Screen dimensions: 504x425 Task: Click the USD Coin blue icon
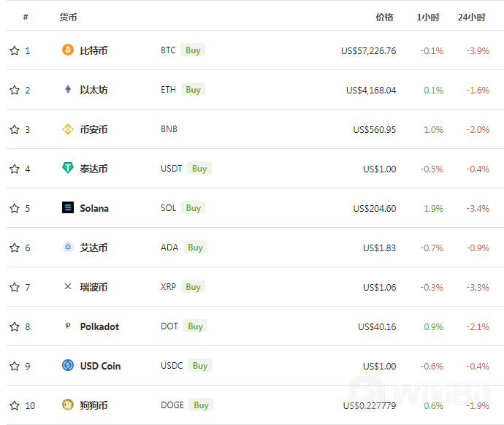(68, 365)
